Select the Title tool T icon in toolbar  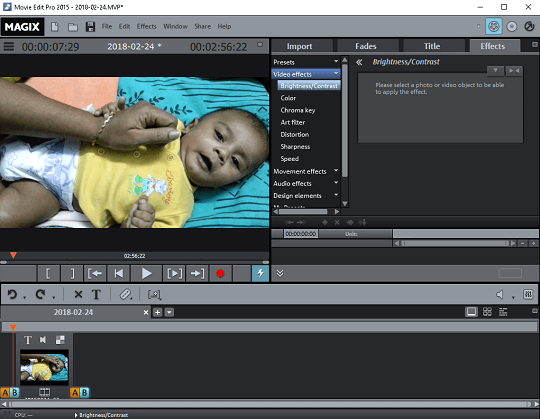point(96,294)
